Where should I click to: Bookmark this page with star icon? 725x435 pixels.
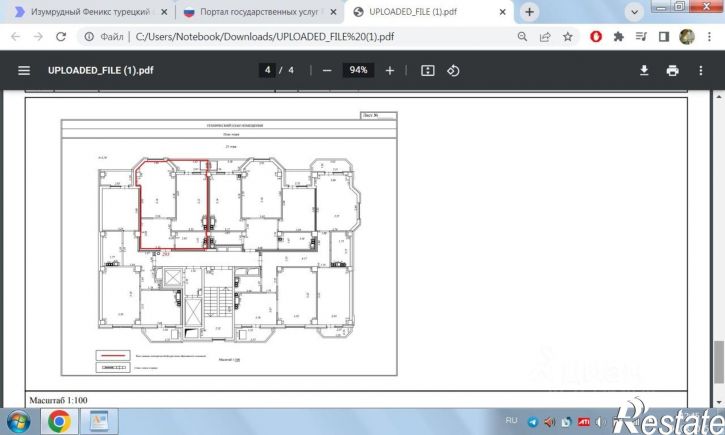pyautogui.click(x=568, y=36)
